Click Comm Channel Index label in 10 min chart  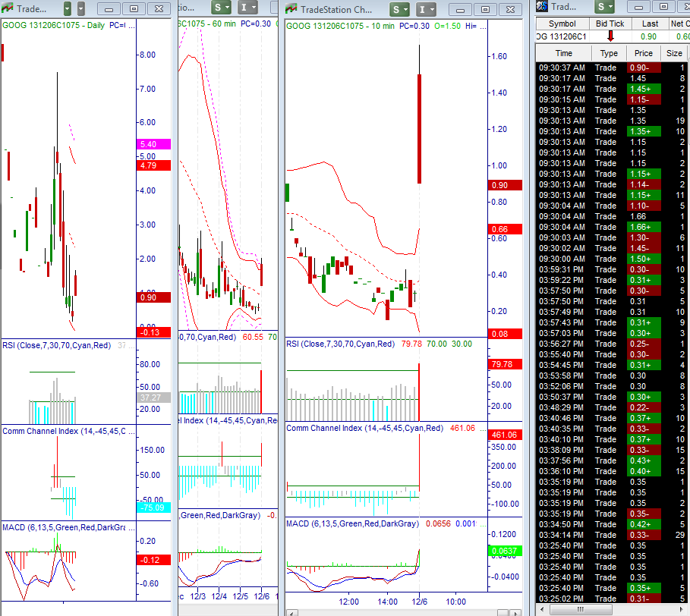365,429
